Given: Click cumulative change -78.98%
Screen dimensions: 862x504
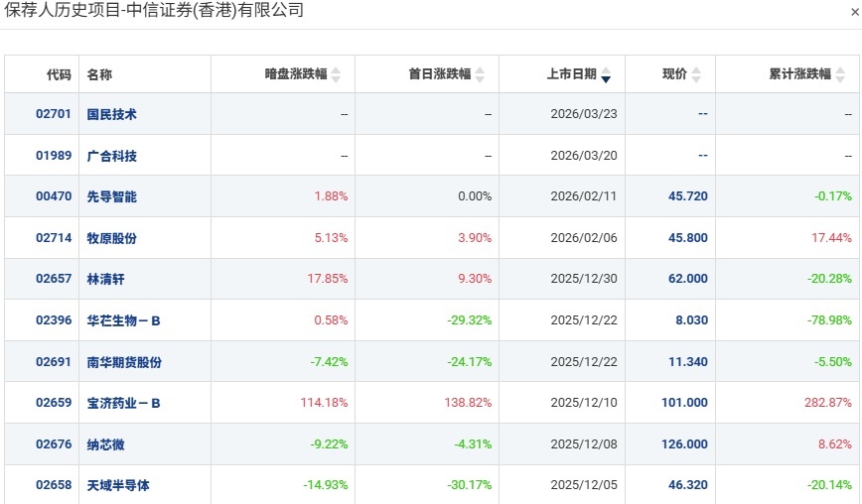Looking at the screenshot, I should click(829, 320).
